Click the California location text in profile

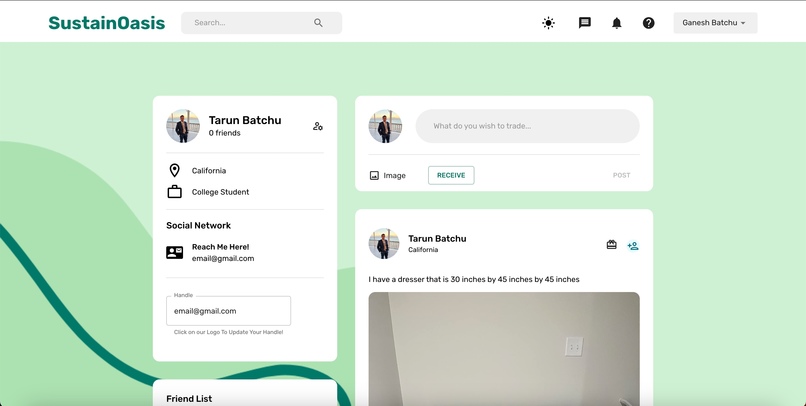tap(209, 171)
